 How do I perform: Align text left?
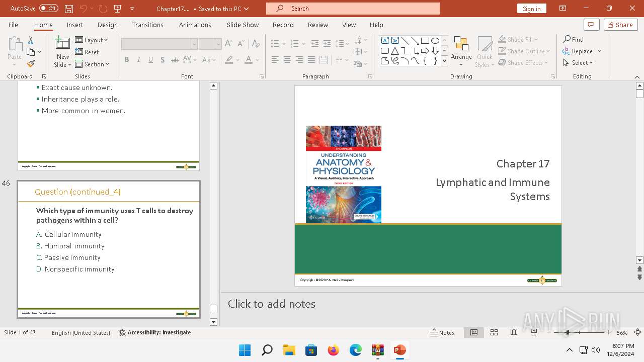click(275, 60)
